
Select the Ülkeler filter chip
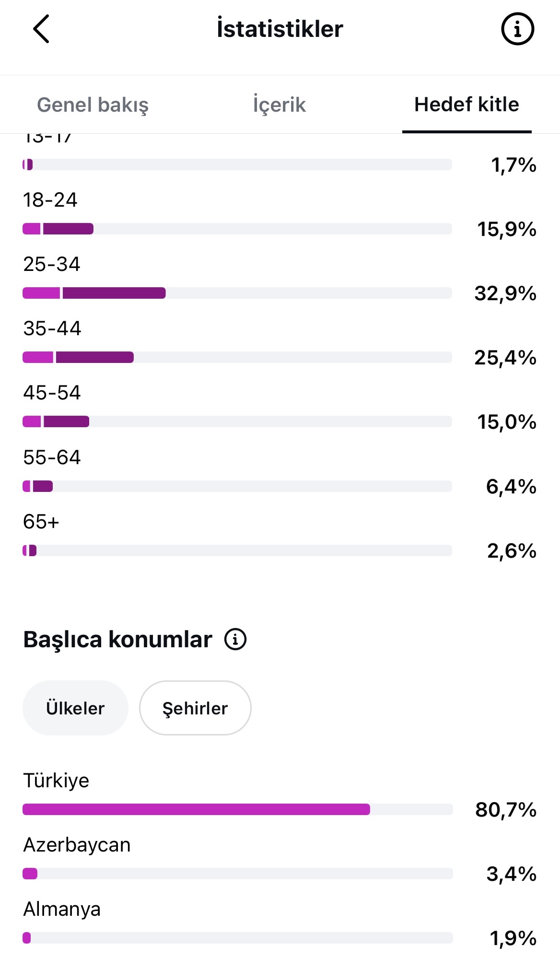click(x=75, y=708)
